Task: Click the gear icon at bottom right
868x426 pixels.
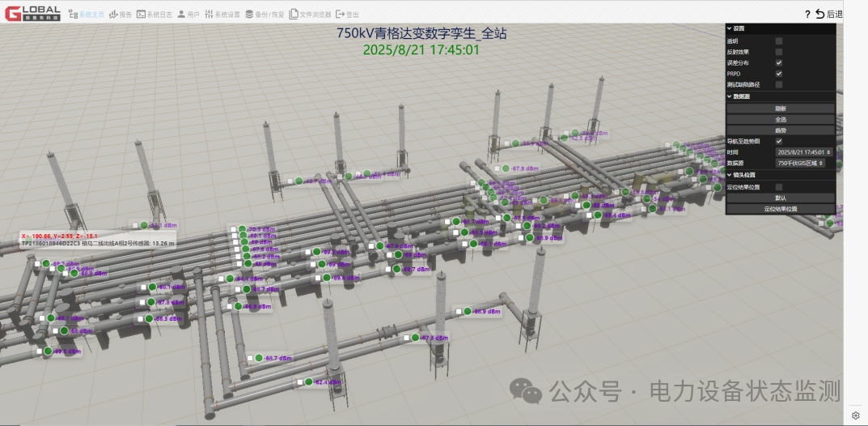Action: pyautogui.click(x=856, y=415)
